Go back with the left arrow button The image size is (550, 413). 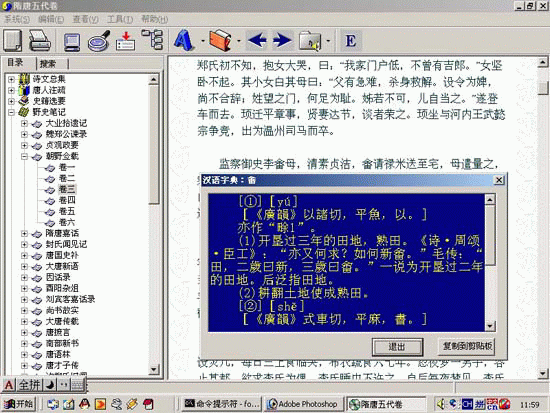[257, 40]
